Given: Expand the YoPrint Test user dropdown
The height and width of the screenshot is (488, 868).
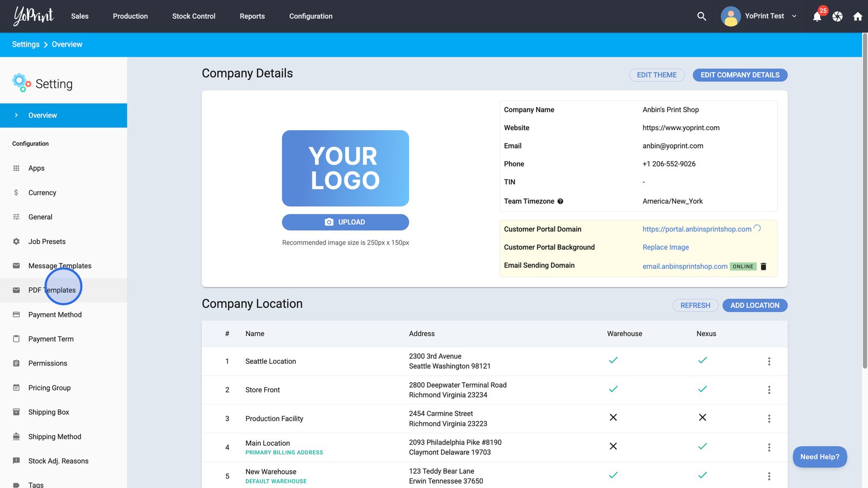Looking at the screenshot, I should coord(794,16).
